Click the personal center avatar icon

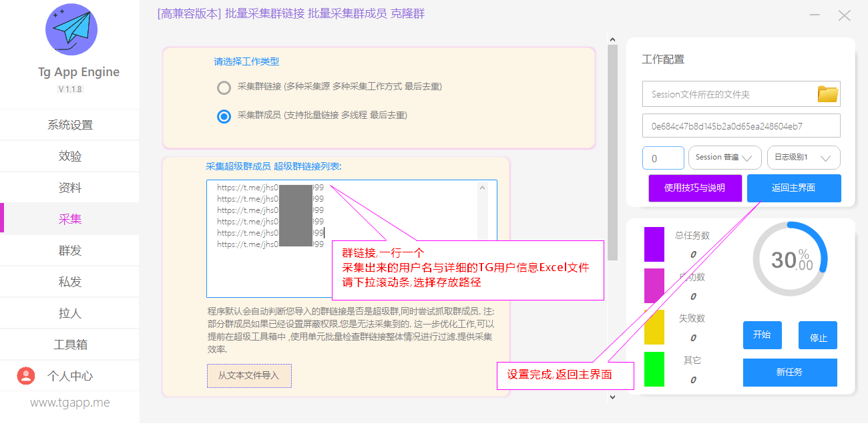pos(26,376)
